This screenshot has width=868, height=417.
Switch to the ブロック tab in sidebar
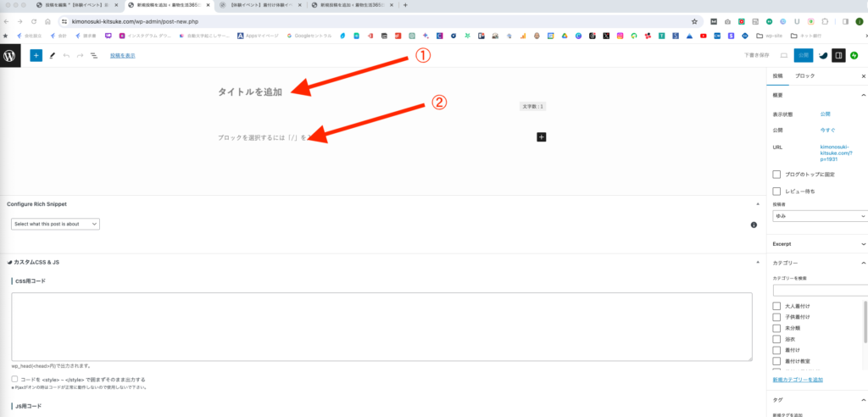pos(806,76)
